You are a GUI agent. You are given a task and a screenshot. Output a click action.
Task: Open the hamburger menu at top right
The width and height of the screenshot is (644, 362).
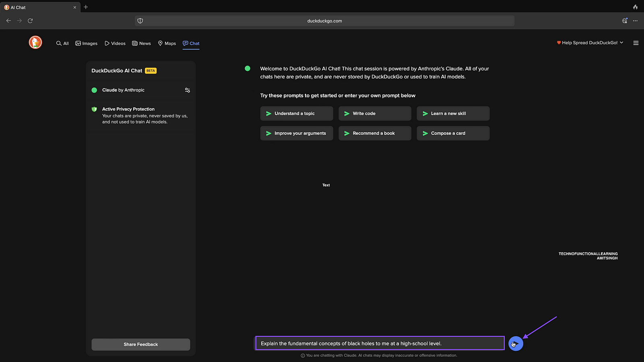[636, 43]
